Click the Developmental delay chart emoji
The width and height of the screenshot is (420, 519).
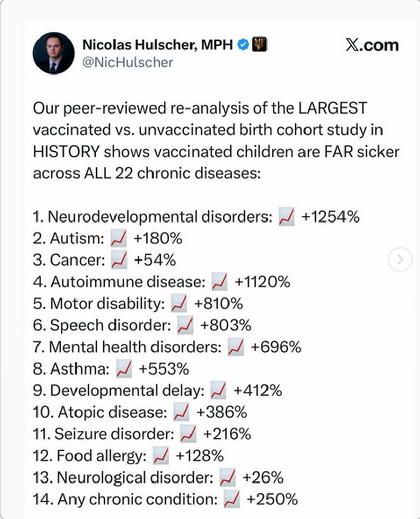pos(218,391)
